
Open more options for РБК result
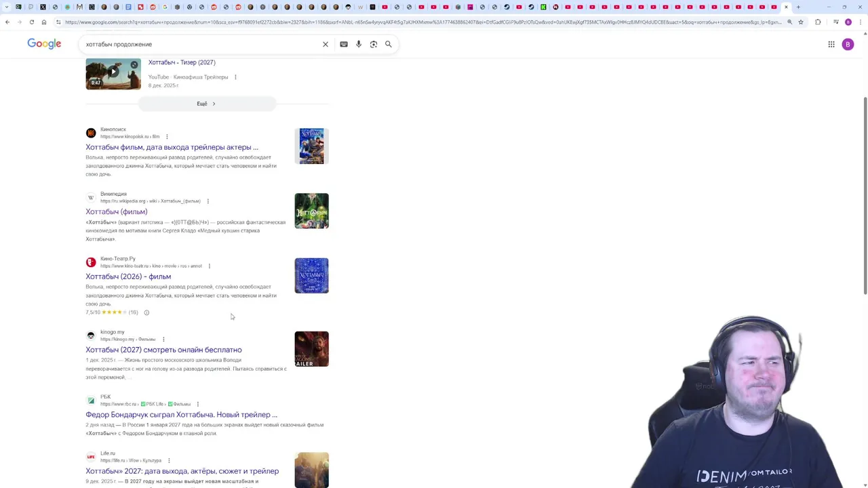coord(198,405)
